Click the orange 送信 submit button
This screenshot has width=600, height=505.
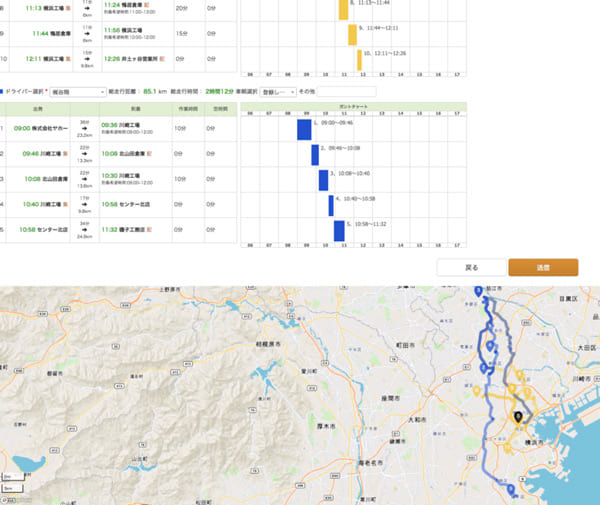(x=542, y=268)
